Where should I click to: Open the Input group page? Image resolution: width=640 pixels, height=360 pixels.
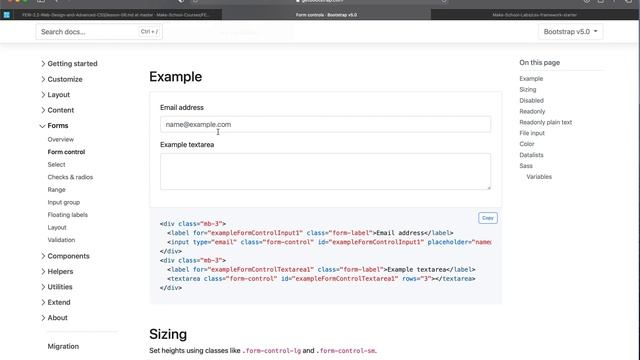click(64, 202)
